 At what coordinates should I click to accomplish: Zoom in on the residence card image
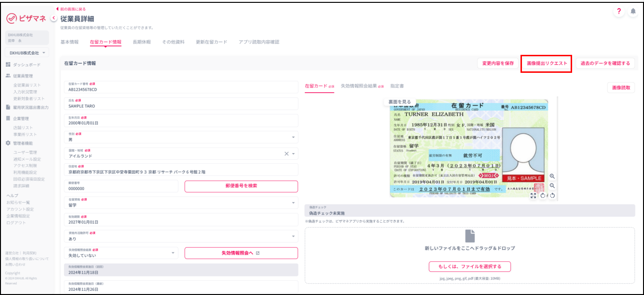552,176
